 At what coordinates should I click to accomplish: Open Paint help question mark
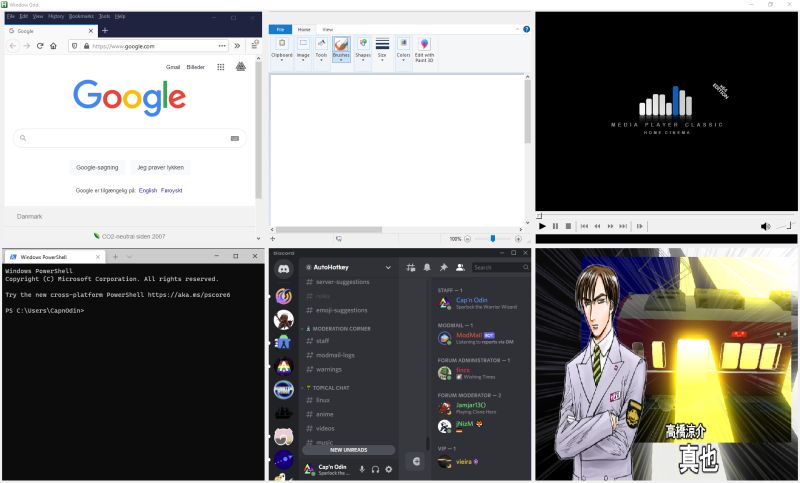(527, 29)
